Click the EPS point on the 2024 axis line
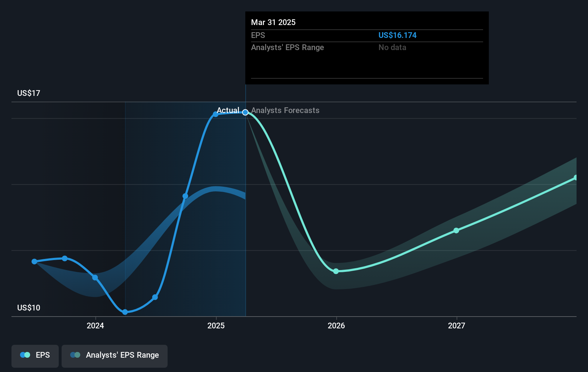Viewport: 588px width, 372px height. coord(95,278)
